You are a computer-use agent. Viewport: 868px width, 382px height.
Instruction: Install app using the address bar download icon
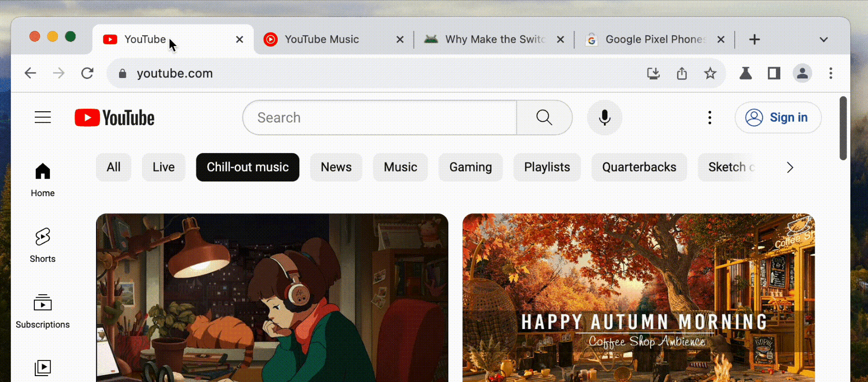point(653,74)
